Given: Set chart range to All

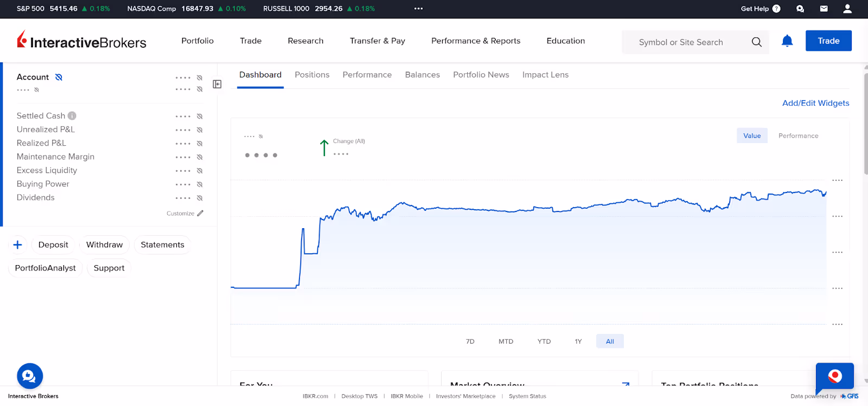Looking at the screenshot, I should tap(610, 341).
